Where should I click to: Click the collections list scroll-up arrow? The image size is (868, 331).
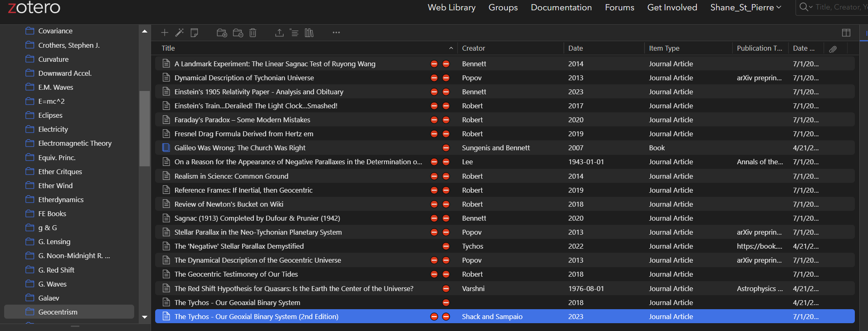tap(144, 31)
